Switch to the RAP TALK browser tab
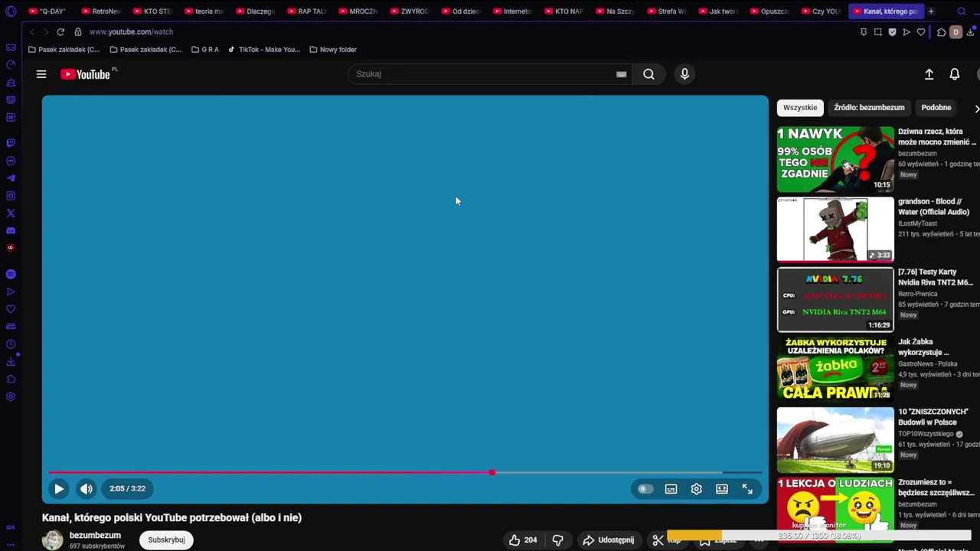The width and height of the screenshot is (980, 551). 307,11
